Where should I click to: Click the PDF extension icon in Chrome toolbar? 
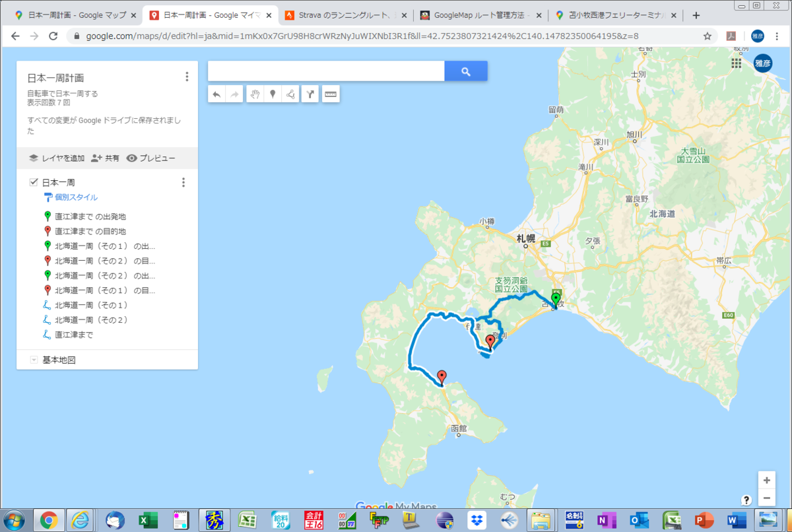coord(732,36)
